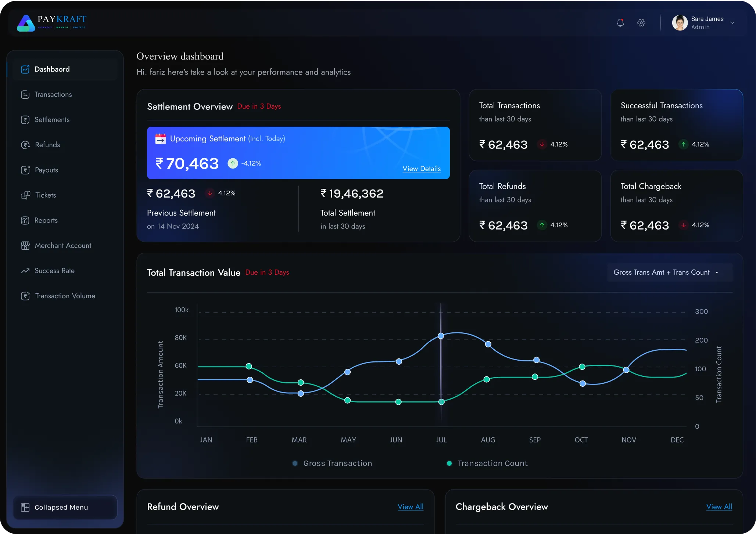Click the Merchant Account store icon
The width and height of the screenshot is (756, 534).
[x=25, y=246]
